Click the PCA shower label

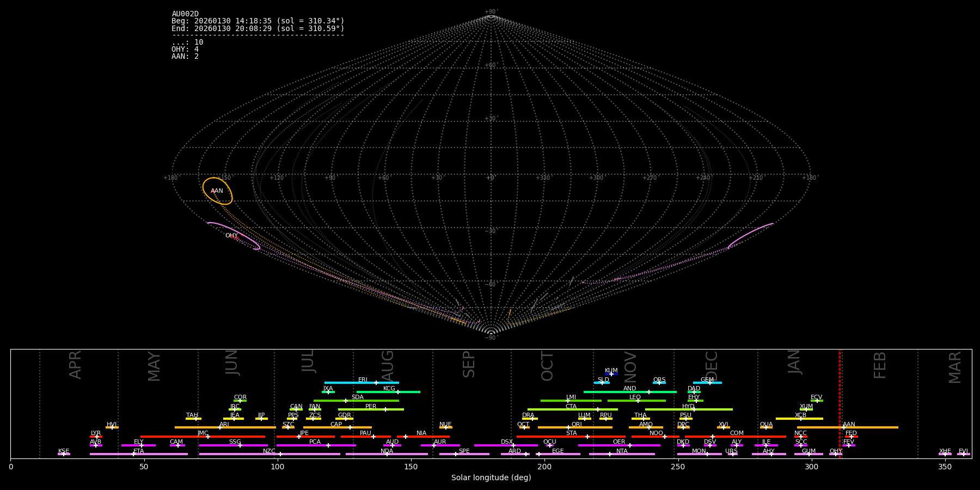point(315,442)
